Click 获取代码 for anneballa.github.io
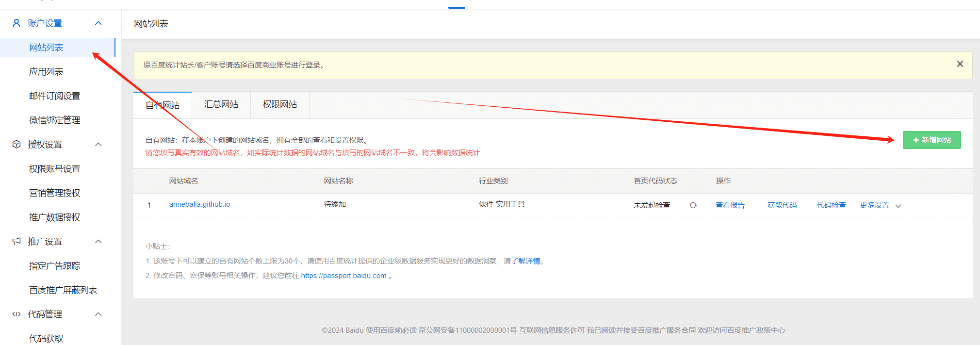980x345 pixels. tap(782, 205)
